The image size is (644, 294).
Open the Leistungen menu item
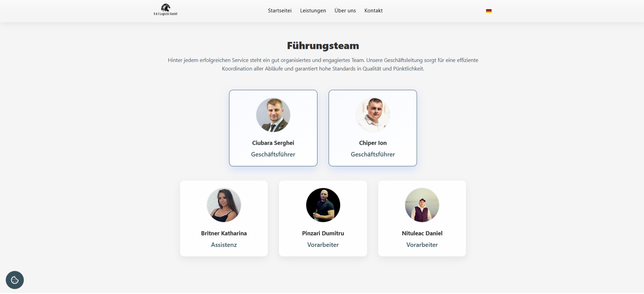click(x=313, y=11)
